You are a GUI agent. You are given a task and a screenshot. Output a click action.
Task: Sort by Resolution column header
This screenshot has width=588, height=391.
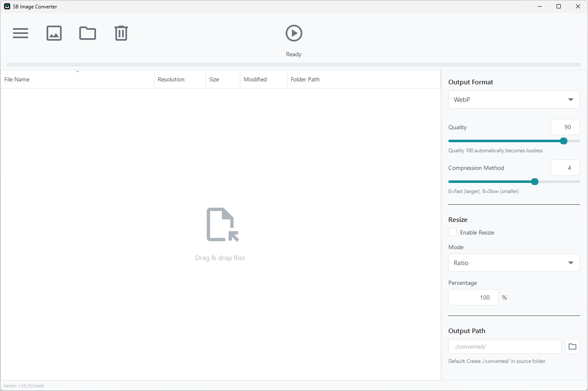pos(180,79)
